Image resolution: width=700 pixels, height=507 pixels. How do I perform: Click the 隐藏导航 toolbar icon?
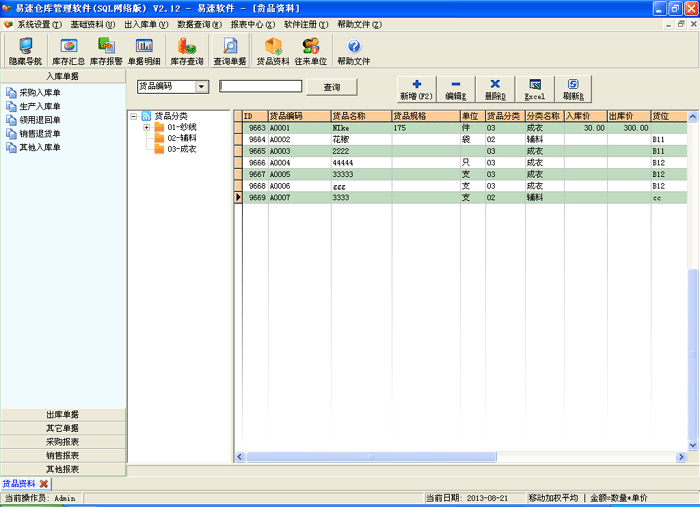click(26, 51)
